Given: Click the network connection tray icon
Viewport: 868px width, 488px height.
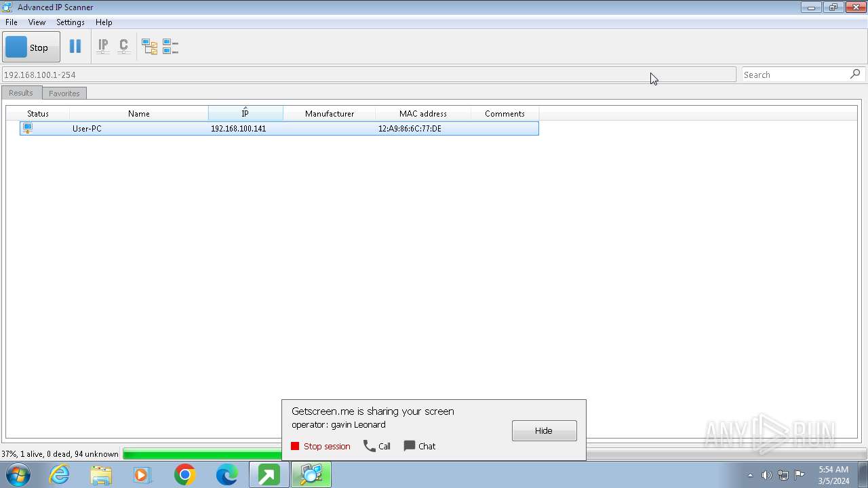Looking at the screenshot, I should click(x=783, y=475).
